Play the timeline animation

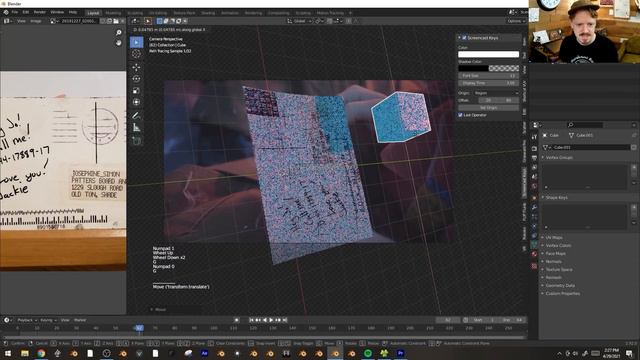pos(271,320)
